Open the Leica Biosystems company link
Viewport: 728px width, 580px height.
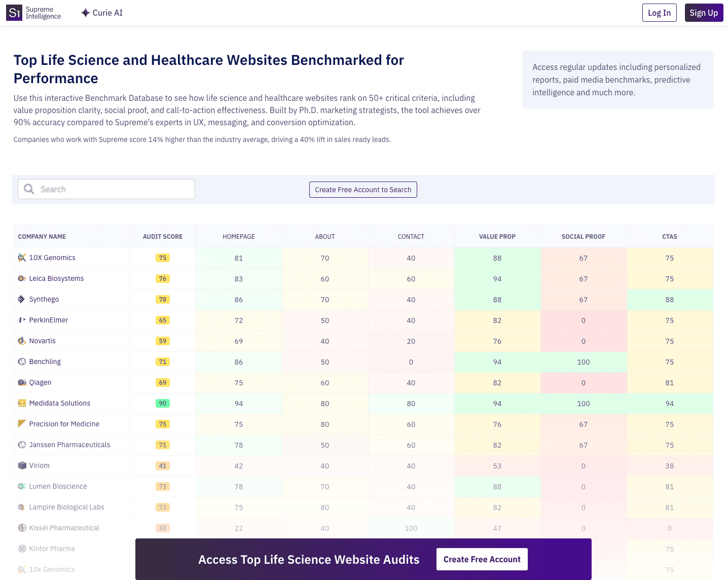(x=56, y=278)
